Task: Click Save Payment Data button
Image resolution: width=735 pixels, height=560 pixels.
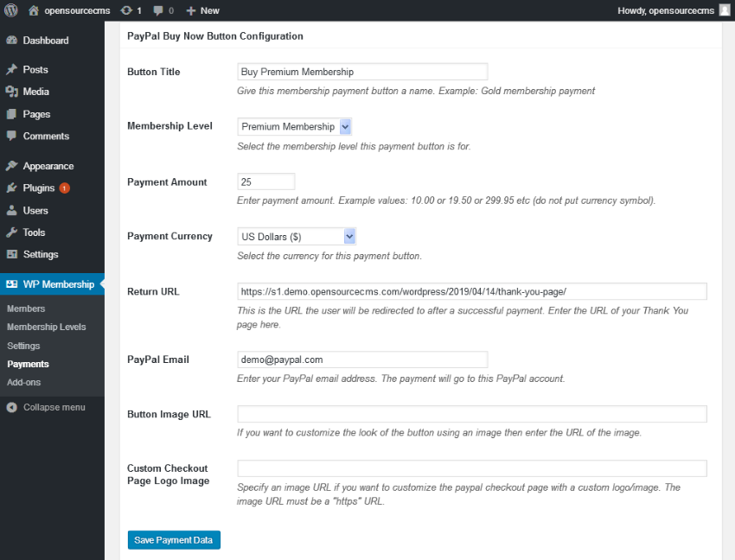Action: tap(174, 540)
